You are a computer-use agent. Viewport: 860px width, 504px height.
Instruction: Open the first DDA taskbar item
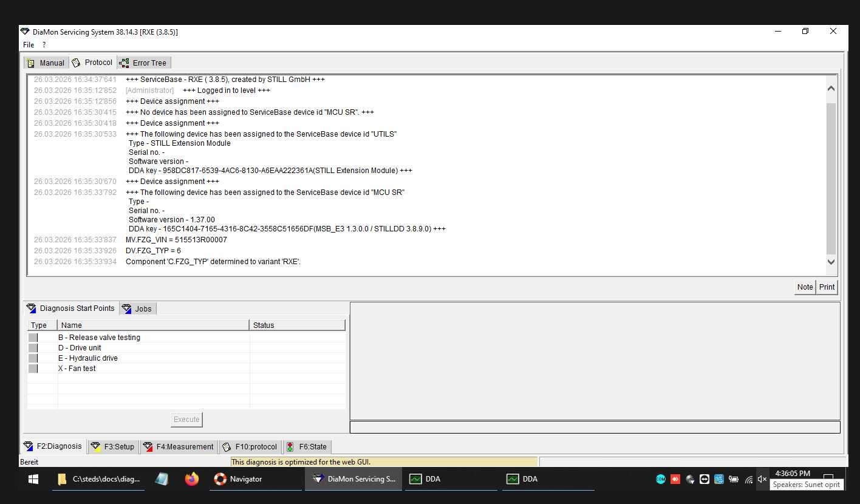452,479
